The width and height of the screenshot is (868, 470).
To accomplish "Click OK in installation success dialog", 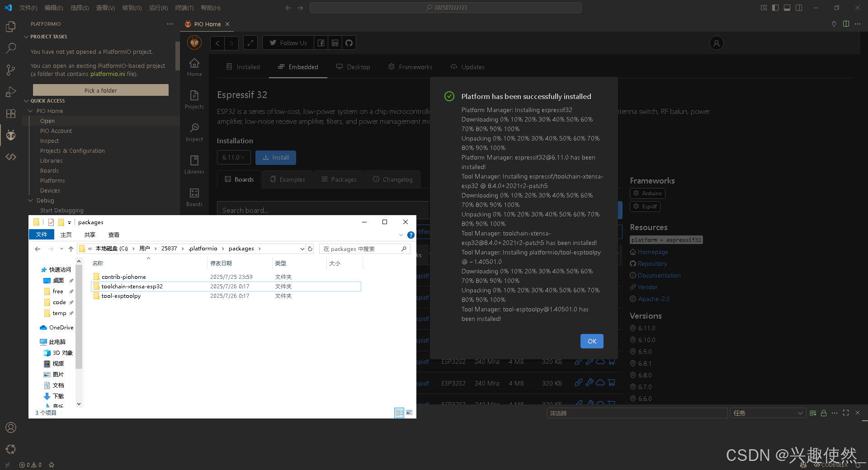I will pyautogui.click(x=592, y=341).
